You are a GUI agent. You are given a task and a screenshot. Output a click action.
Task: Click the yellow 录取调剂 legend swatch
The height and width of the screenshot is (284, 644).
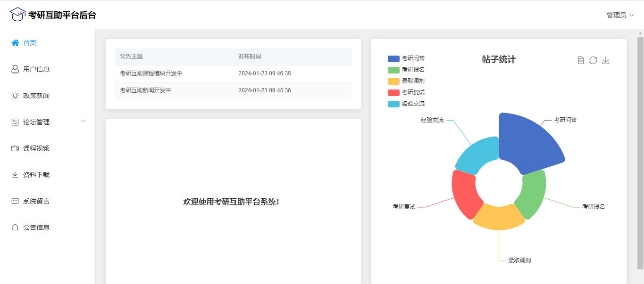pyautogui.click(x=393, y=81)
